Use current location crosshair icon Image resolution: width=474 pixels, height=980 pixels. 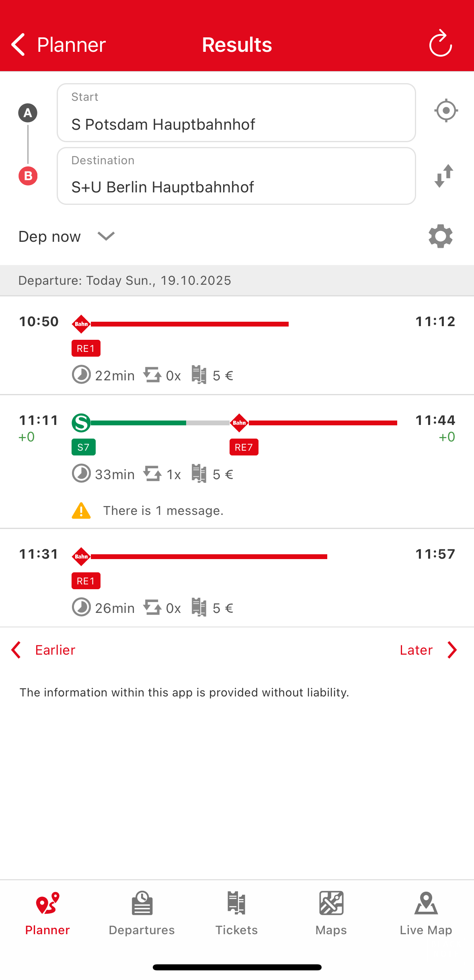click(x=446, y=110)
